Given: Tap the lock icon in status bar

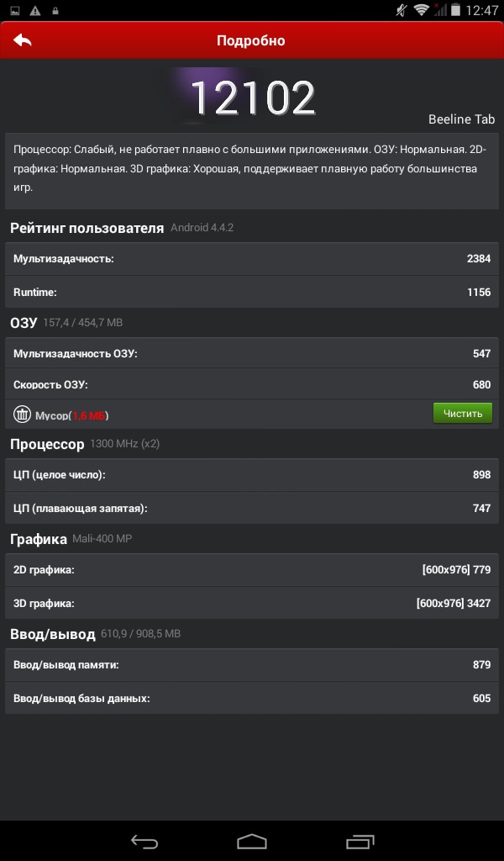Looking at the screenshot, I should point(55,10).
